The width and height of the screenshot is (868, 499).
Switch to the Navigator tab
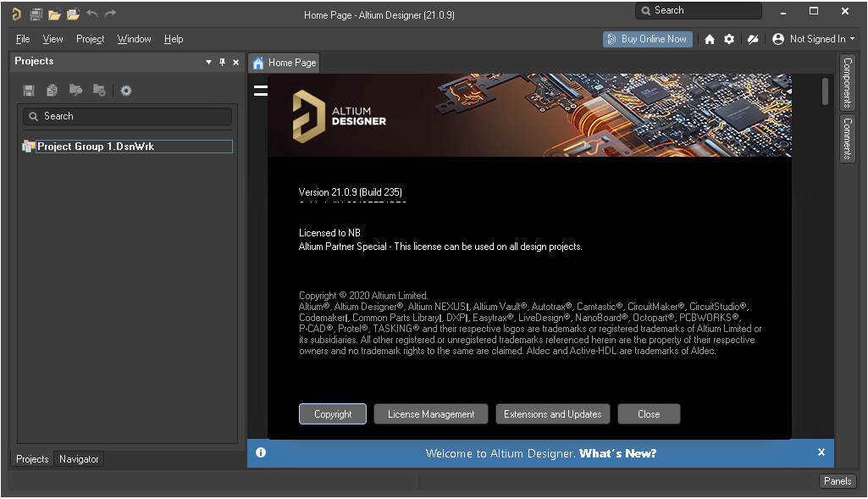(x=79, y=459)
